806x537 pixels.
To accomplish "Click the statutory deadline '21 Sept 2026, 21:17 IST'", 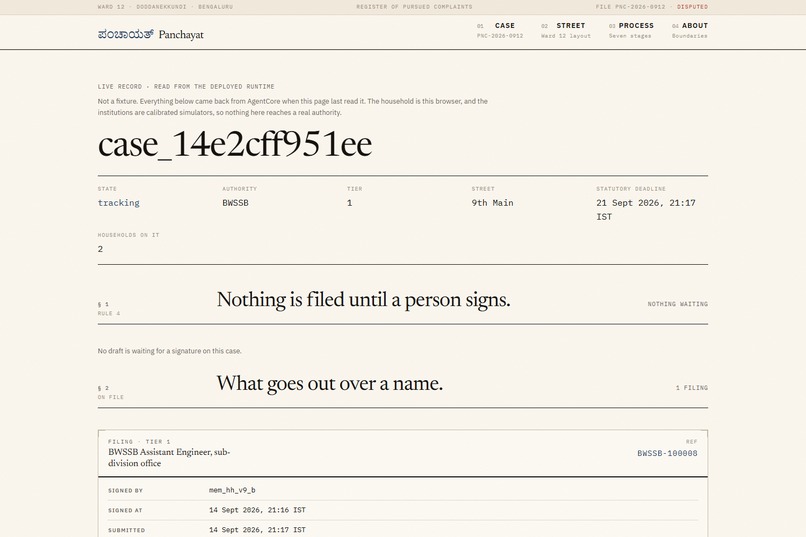I will (x=646, y=210).
